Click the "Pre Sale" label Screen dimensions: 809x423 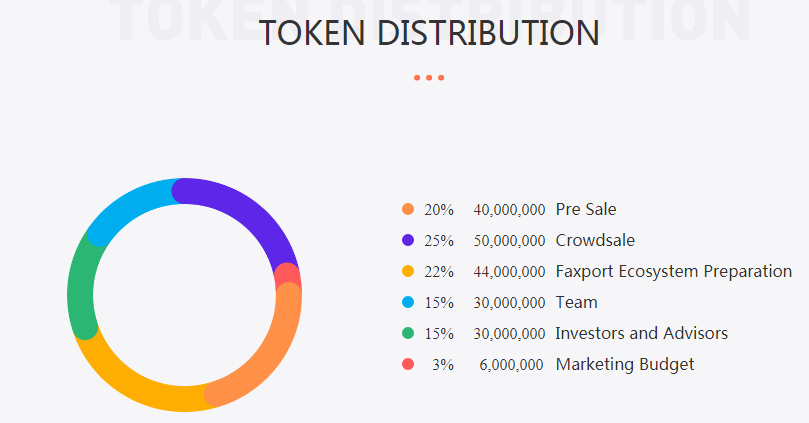tap(586, 209)
